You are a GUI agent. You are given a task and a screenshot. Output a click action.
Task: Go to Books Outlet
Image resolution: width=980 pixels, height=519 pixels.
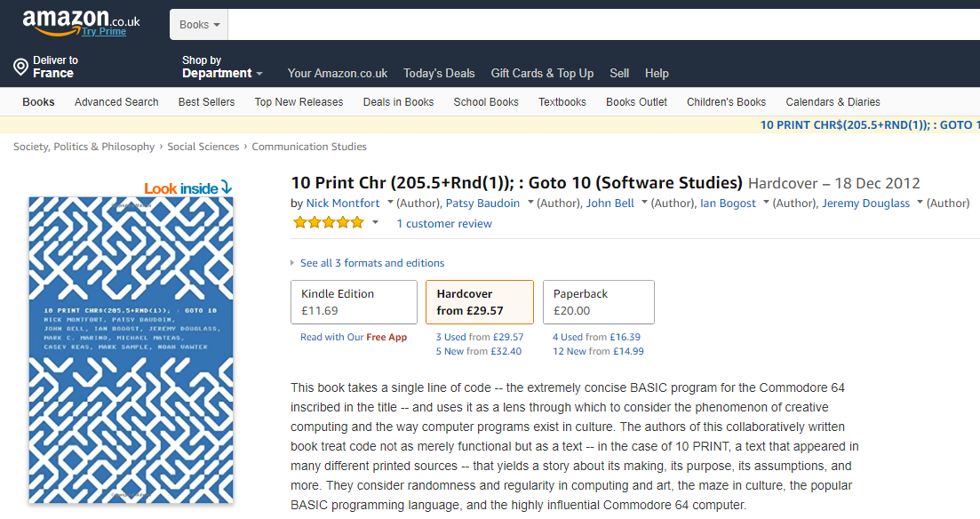(x=636, y=102)
